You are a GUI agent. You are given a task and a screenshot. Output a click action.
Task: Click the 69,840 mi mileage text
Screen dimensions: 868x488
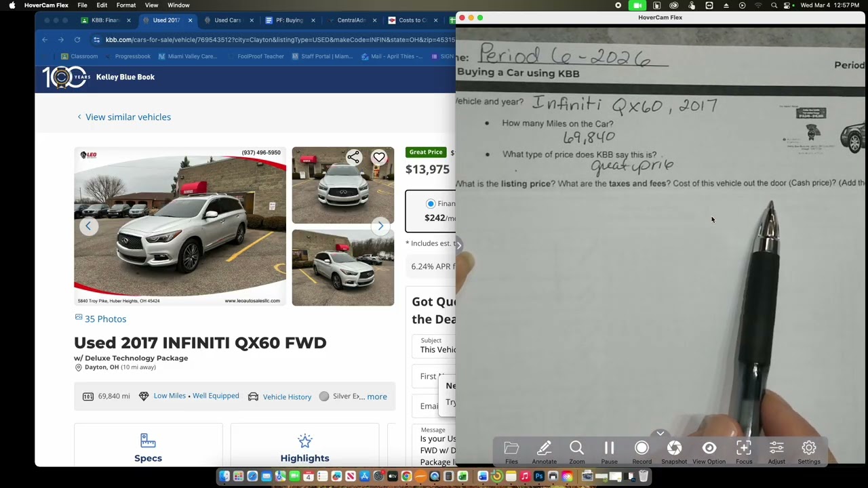tap(114, 396)
